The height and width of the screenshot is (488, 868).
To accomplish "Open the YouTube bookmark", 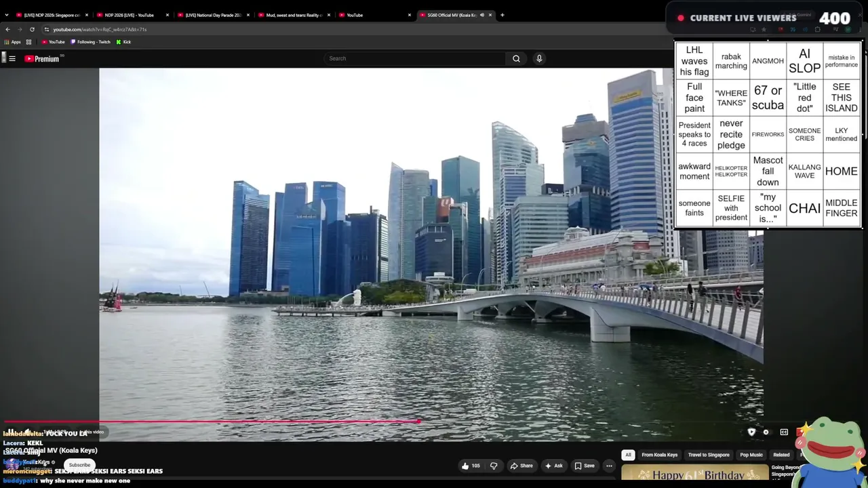I will 54,42.
